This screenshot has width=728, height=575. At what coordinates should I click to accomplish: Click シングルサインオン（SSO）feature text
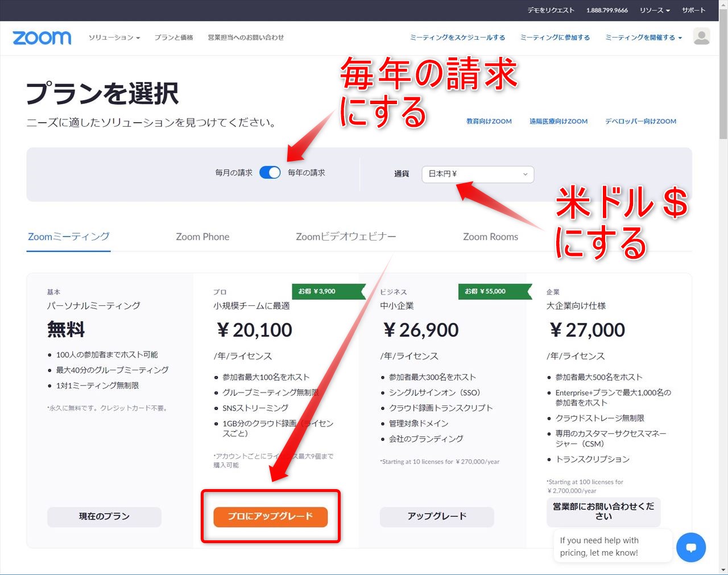[x=435, y=392]
